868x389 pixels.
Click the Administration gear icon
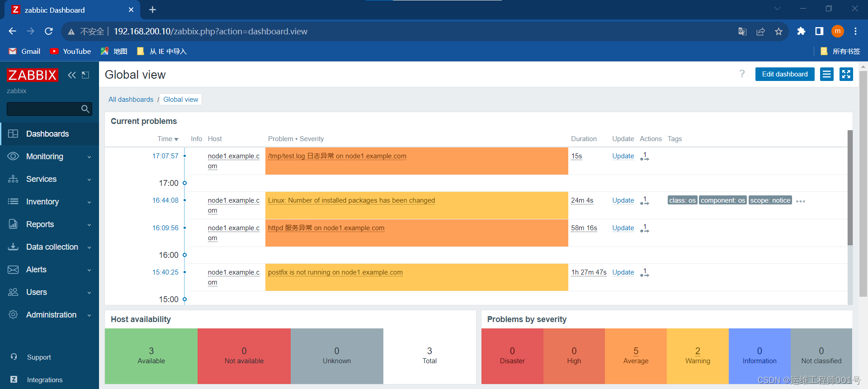click(x=13, y=315)
